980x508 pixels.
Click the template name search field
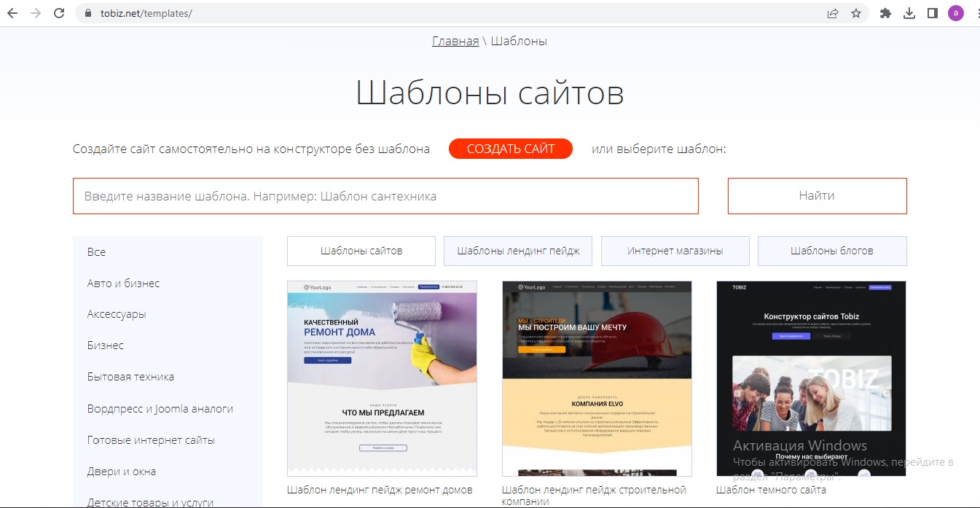[385, 196]
